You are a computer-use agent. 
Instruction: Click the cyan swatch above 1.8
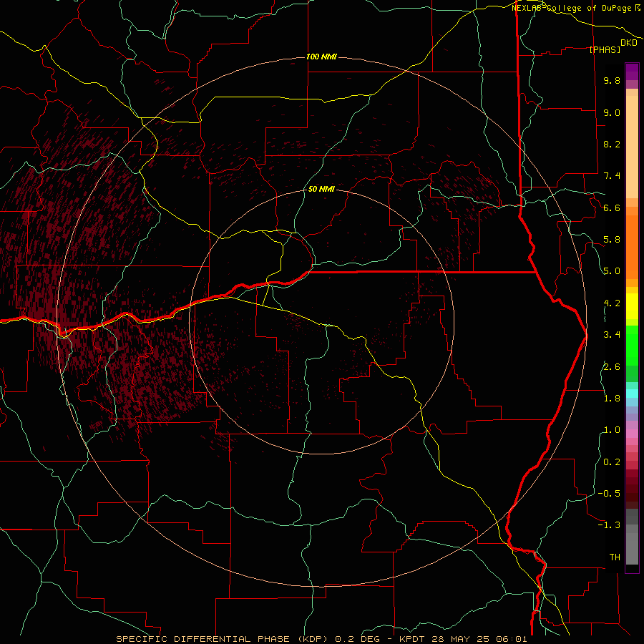[x=632, y=394]
